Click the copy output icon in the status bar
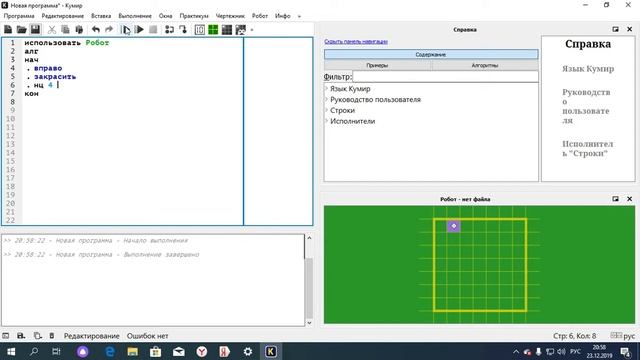The height and width of the screenshot is (360, 640). coord(37,336)
